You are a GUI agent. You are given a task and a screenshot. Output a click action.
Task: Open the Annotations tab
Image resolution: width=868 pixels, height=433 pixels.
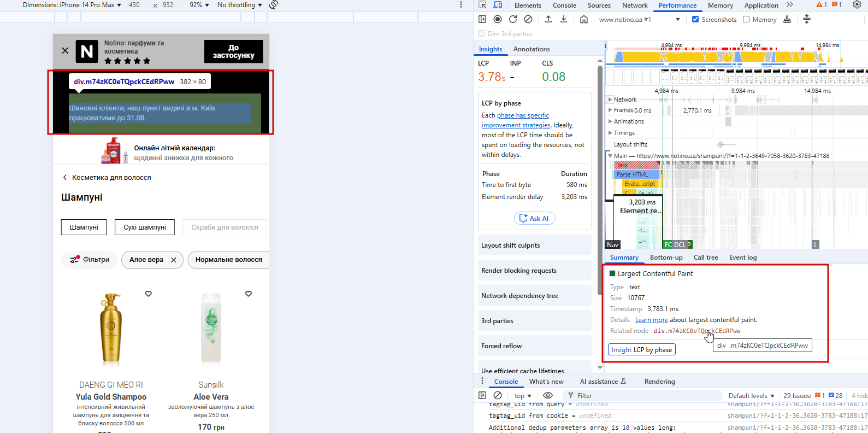pyautogui.click(x=532, y=49)
